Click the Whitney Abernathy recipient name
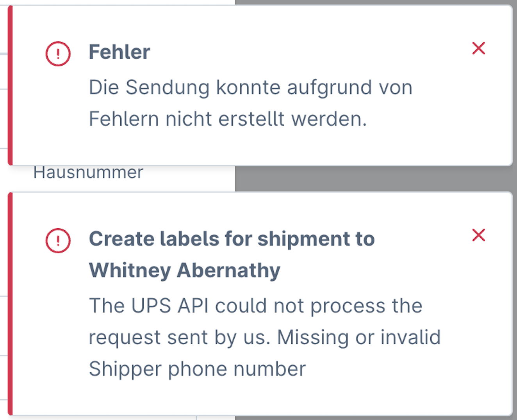The height and width of the screenshot is (420, 517). coord(184,269)
